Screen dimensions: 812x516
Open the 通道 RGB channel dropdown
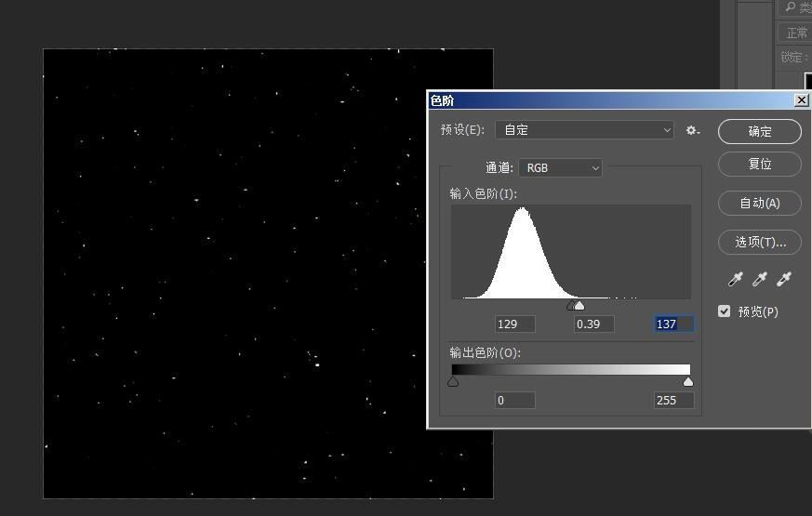click(x=560, y=167)
